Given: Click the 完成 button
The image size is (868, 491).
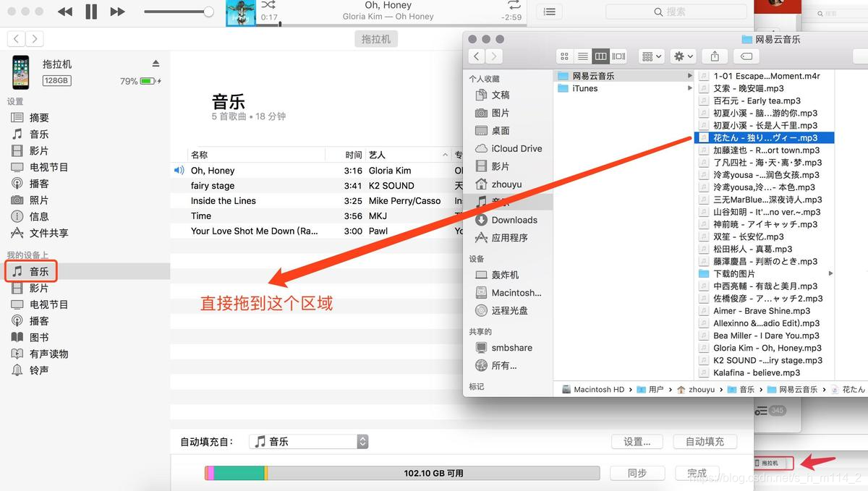Looking at the screenshot, I should (697, 473).
